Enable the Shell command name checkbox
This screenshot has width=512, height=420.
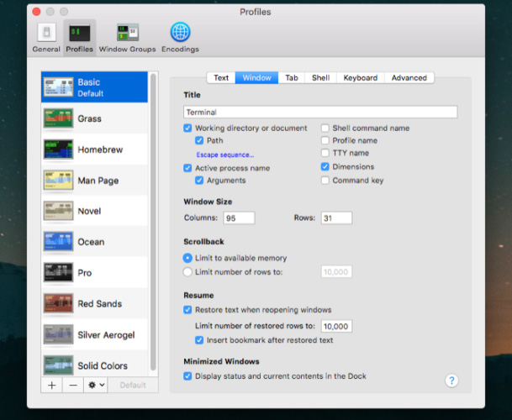(x=325, y=129)
